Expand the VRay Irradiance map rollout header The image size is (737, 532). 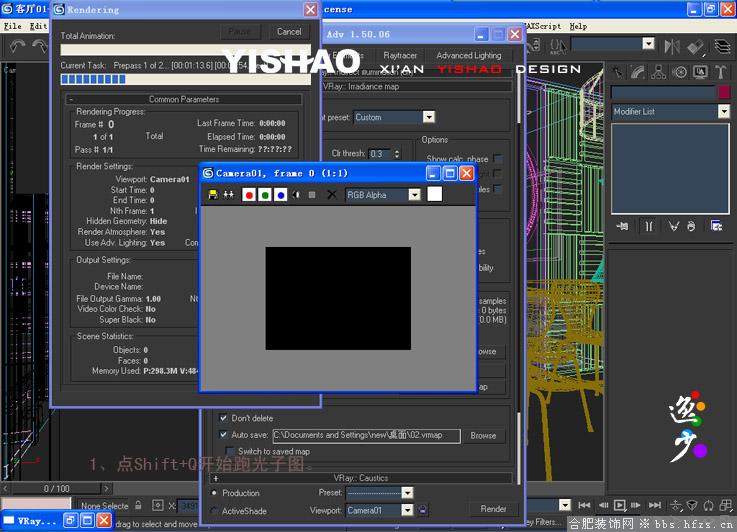417,86
